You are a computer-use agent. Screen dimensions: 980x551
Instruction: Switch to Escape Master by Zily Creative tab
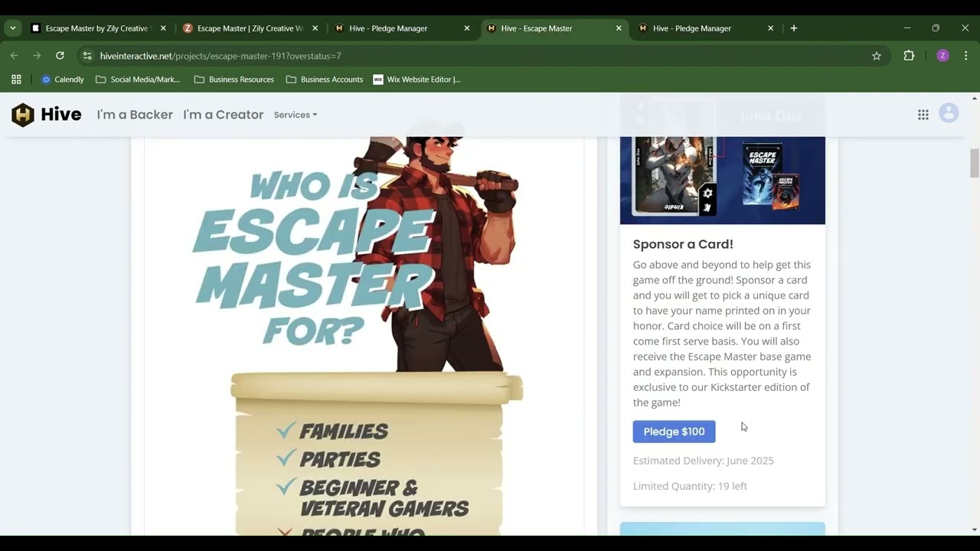click(97, 28)
